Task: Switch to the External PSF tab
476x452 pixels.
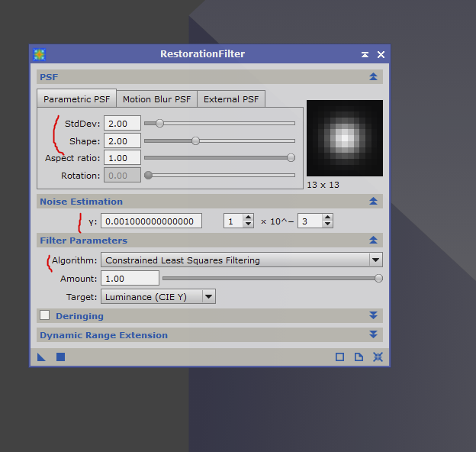Action: [231, 99]
